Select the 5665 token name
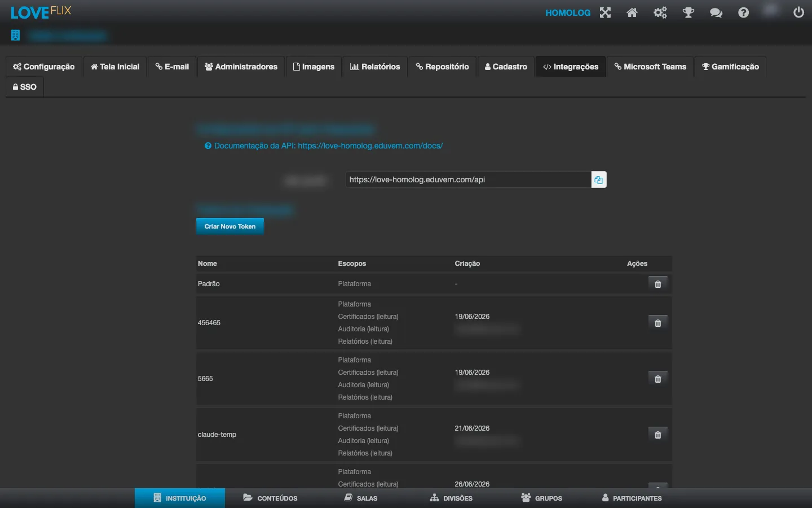The height and width of the screenshot is (508, 812). [205, 379]
